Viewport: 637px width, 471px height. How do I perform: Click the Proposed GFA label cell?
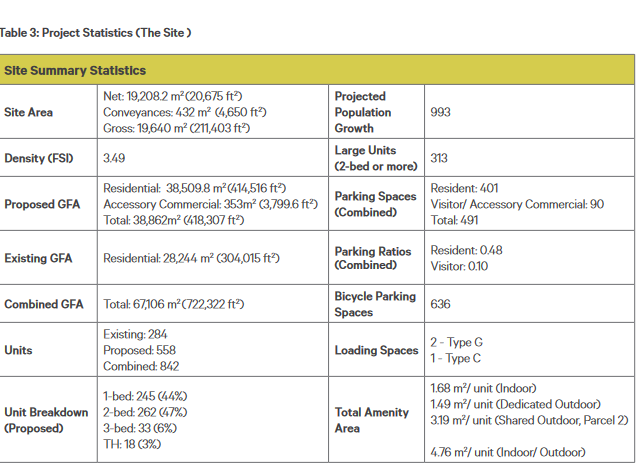[42, 204]
